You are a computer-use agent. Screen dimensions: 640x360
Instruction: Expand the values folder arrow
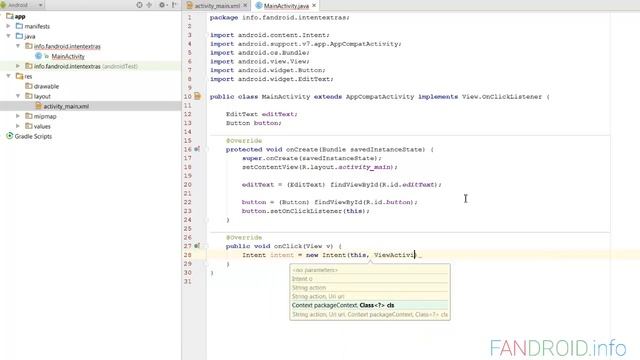point(18,126)
